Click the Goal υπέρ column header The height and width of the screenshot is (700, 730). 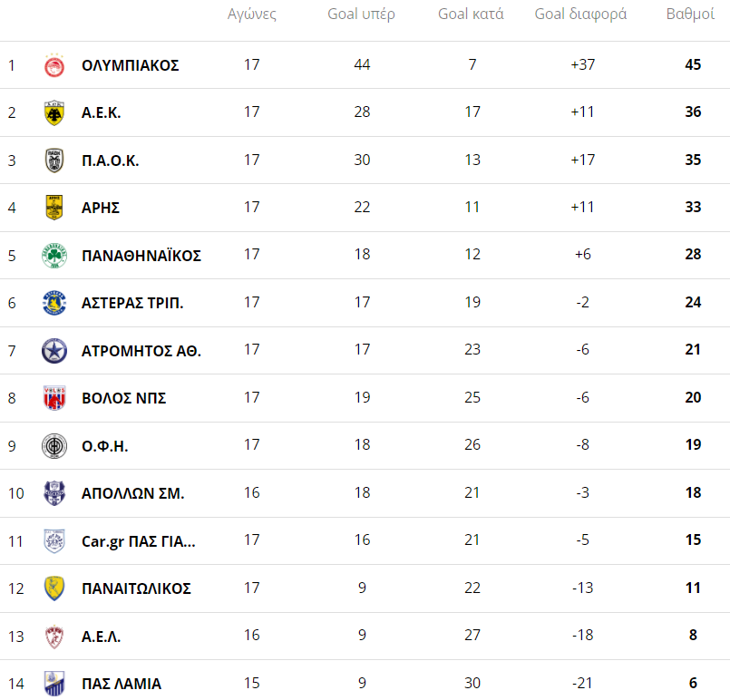click(361, 15)
